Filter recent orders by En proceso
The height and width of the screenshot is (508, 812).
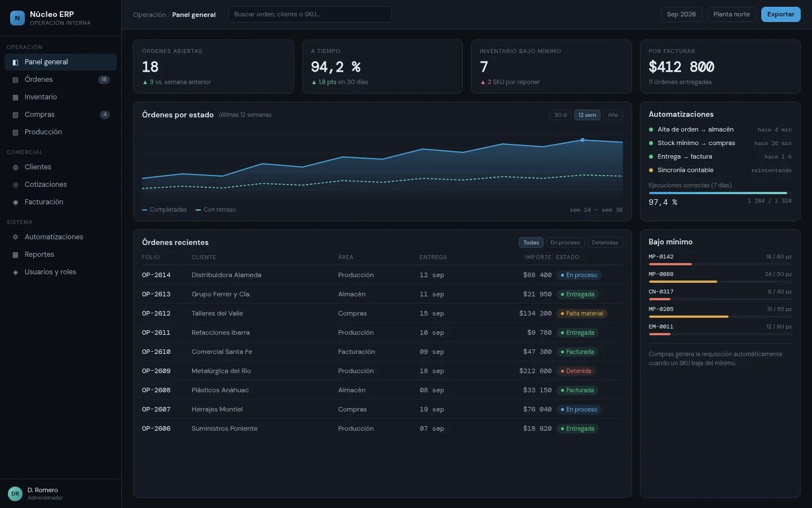tap(565, 242)
